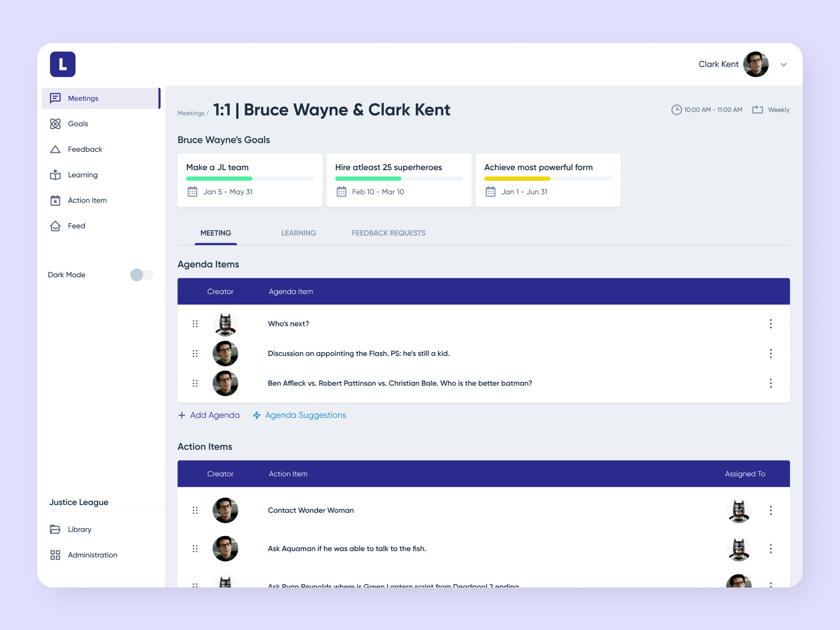Click Add Agenda button
Image resolution: width=840 pixels, height=630 pixels.
pyautogui.click(x=209, y=415)
